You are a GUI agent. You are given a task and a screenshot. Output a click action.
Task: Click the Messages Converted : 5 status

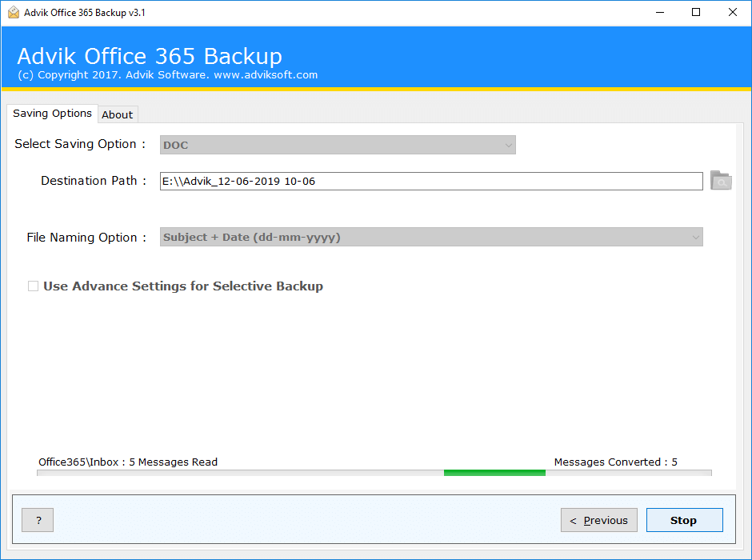coord(616,462)
